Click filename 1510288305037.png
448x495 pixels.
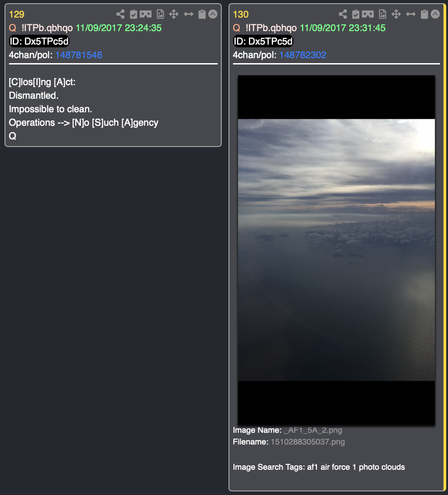[x=308, y=442]
